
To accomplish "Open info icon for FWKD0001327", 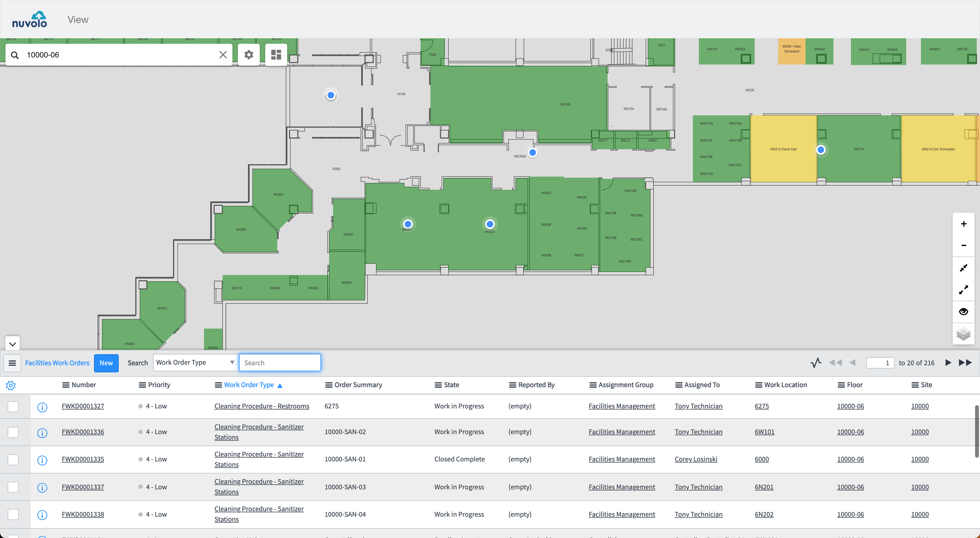I will point(42,407).
